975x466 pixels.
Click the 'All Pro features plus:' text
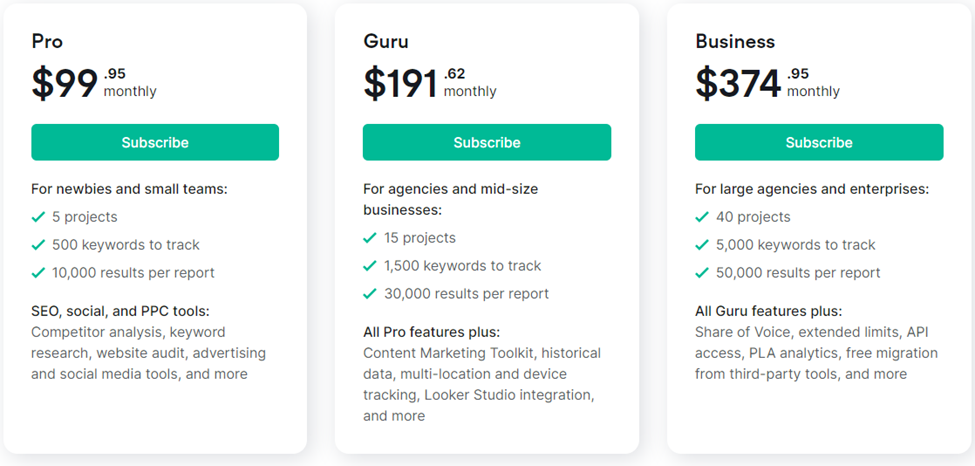click(x=431, y=332)
